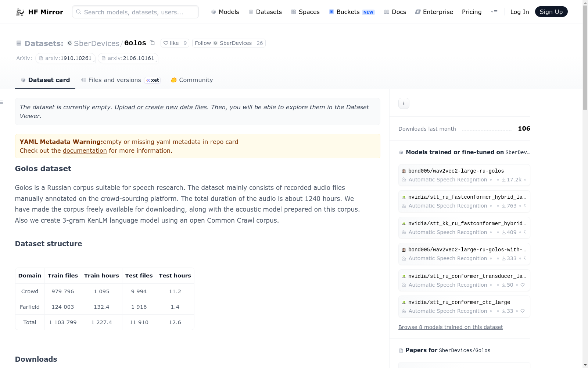The height and width of the screenshot is (368, 588).
Task: Go to Models in the top navigation
Action: 225,12
